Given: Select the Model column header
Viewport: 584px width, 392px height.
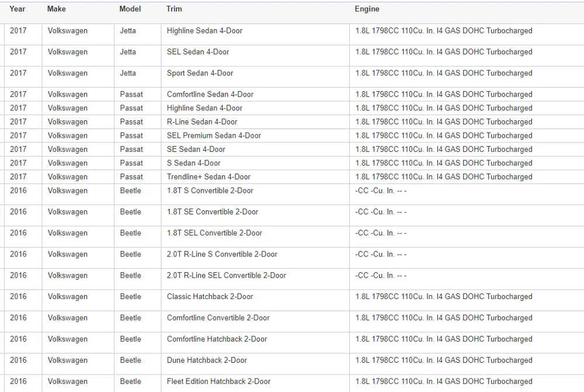Looking at the screenshot, I should click(x=130, y=9).
